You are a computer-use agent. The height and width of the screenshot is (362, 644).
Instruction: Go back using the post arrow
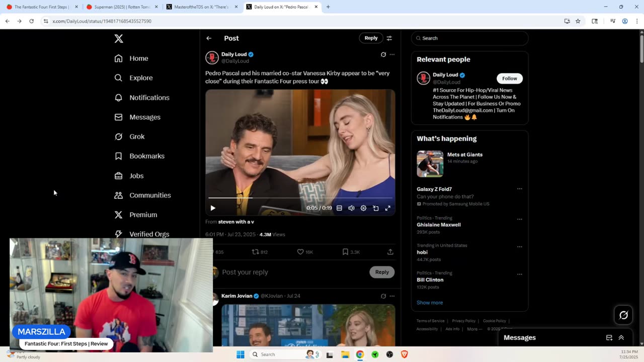tap(209, 38)
